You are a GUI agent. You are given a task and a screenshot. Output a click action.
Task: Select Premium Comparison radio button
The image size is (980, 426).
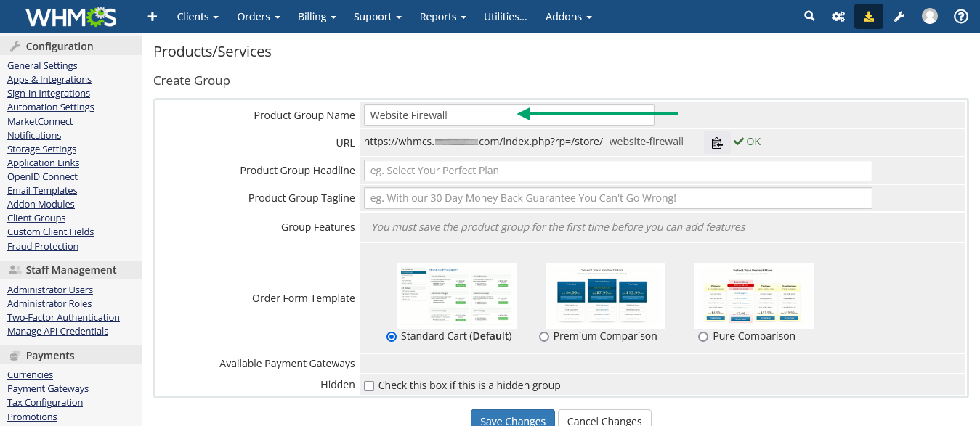tap(544, 337)
